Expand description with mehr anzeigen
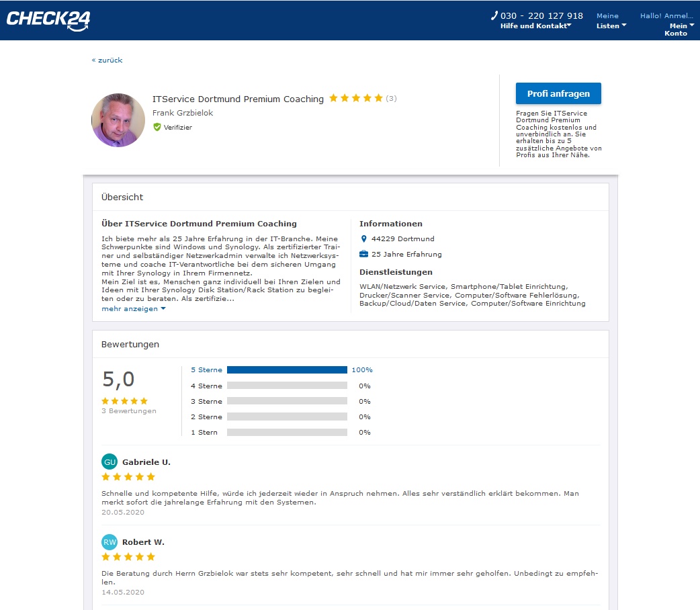The height and width of the screenshot is (610, 700). click(134, 308)
